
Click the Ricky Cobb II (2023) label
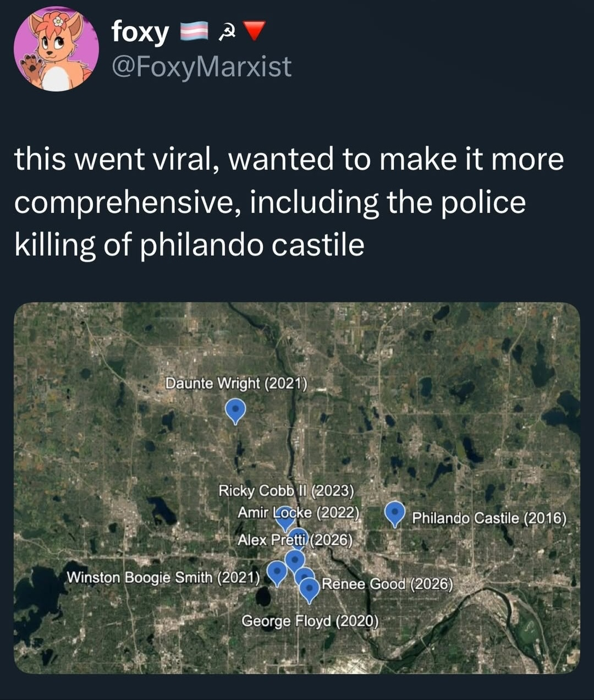[x=286, y=490]
